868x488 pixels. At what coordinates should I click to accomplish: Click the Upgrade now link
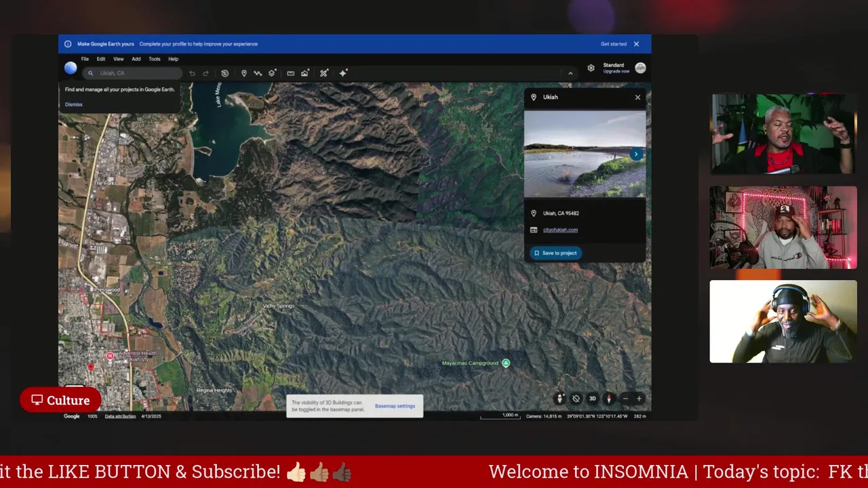coord(616,71)
